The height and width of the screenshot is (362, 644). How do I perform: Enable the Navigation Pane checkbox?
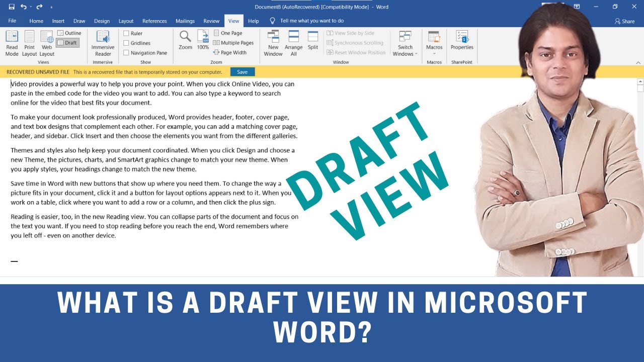[x=126, y=53]
